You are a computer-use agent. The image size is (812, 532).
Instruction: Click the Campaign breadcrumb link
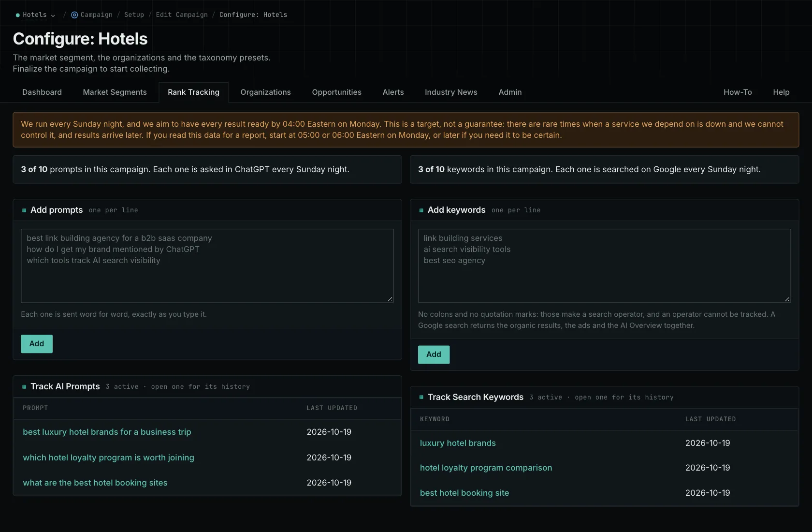click(x=97, y=15)
